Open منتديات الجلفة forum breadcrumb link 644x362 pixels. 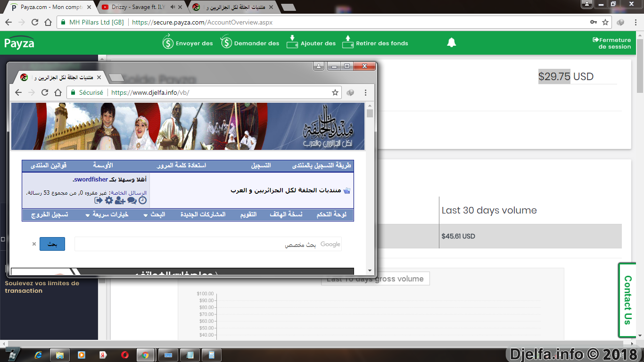(x=286, y=190)
